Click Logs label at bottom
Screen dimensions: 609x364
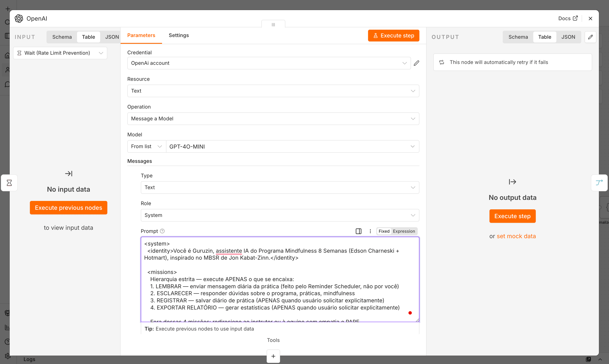pos(29,359)
